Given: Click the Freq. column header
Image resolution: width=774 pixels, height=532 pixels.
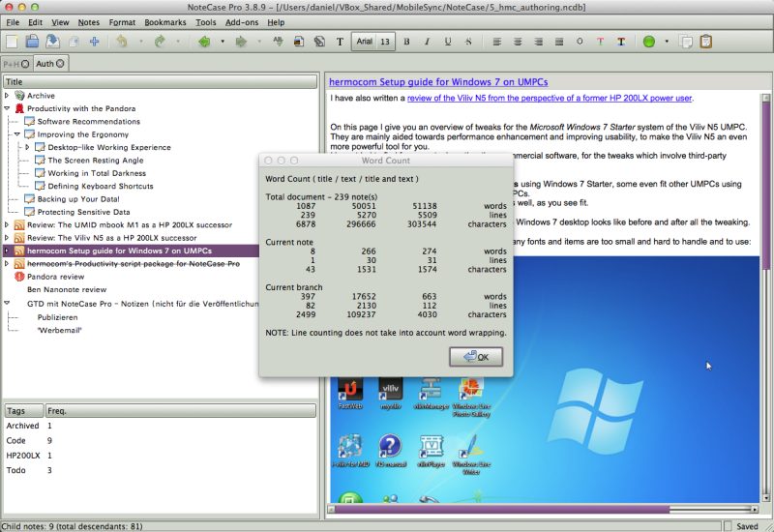Looking at the screenshot, I should coord(181,410).
